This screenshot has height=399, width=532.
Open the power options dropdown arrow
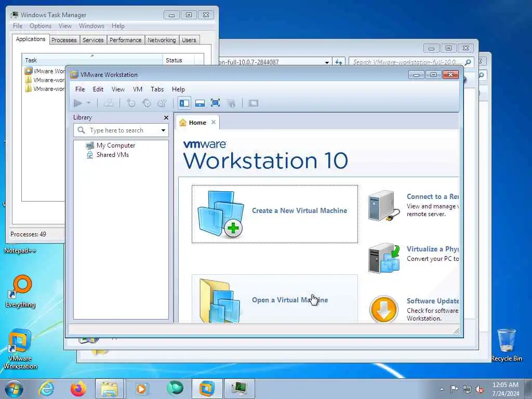[88, 103]
